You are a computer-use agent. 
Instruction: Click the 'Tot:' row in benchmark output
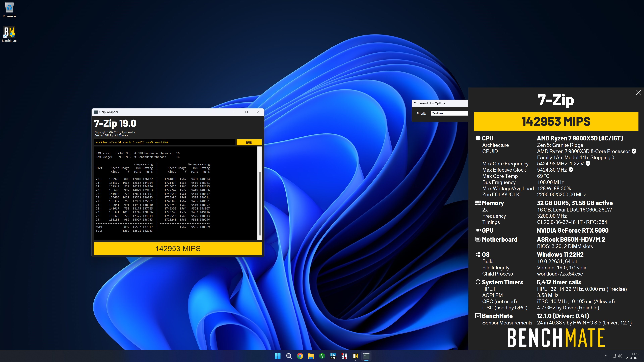pyautogui.click(x=124, y=231)
